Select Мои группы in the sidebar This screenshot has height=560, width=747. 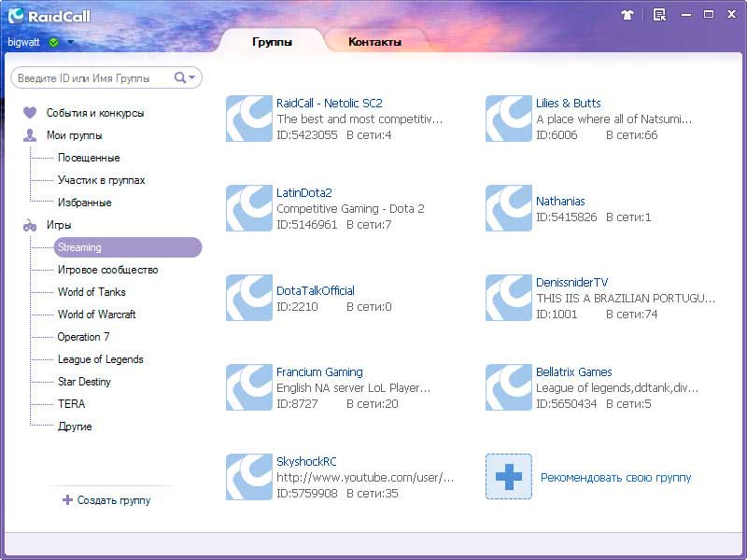click(x=75, y=135)
